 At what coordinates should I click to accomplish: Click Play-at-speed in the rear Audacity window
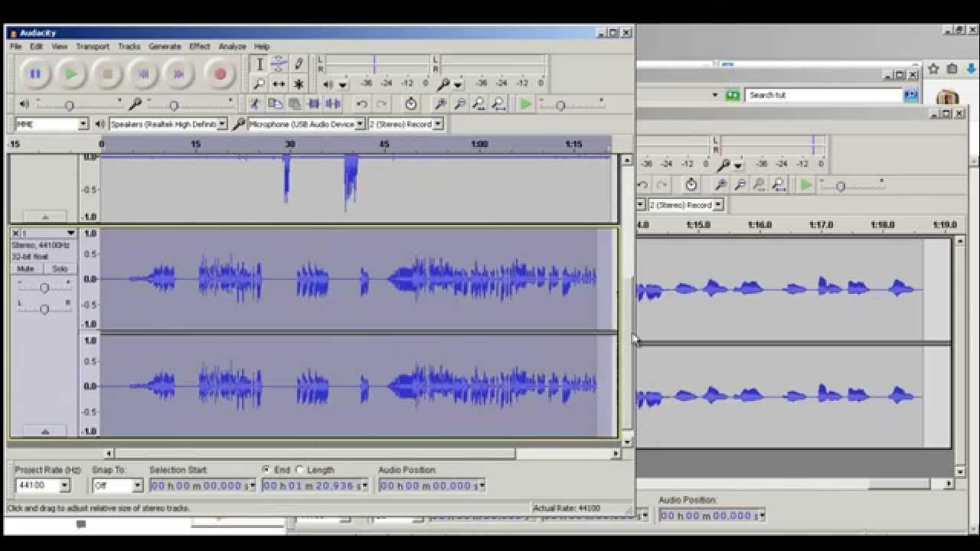[806, 184]
